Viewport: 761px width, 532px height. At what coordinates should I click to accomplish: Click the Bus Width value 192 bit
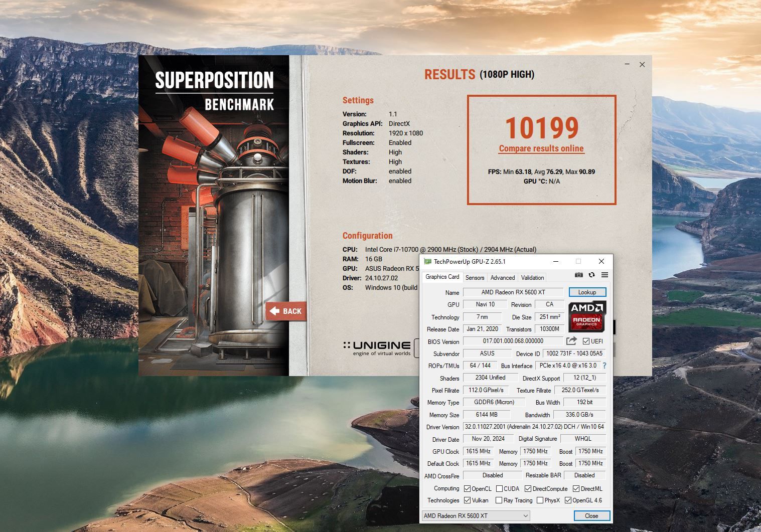pyautogui.click(x=584, y=402)
